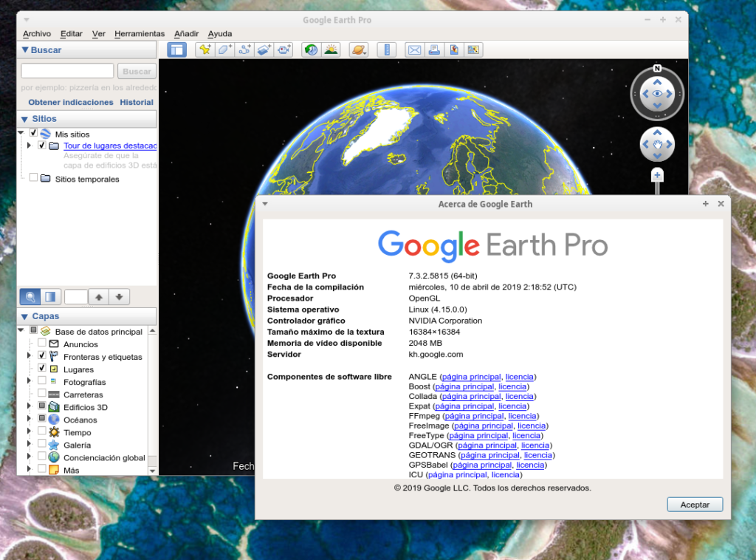The height and width of the screenshot is (560, 756).
Task: Add a path using the toolbar icon
Action: pos(244,49)
